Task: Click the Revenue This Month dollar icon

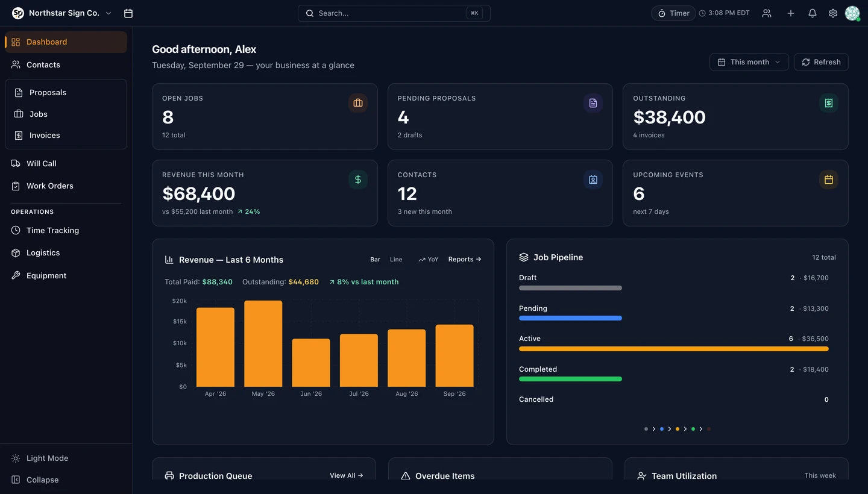Action: coord(358,180)
